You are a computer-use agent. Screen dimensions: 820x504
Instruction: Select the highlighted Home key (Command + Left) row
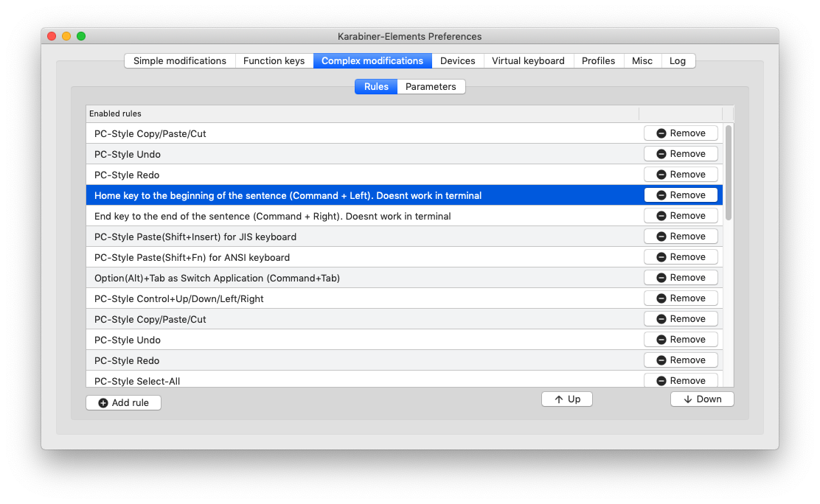pyautogui.click(x=404, y=195)
